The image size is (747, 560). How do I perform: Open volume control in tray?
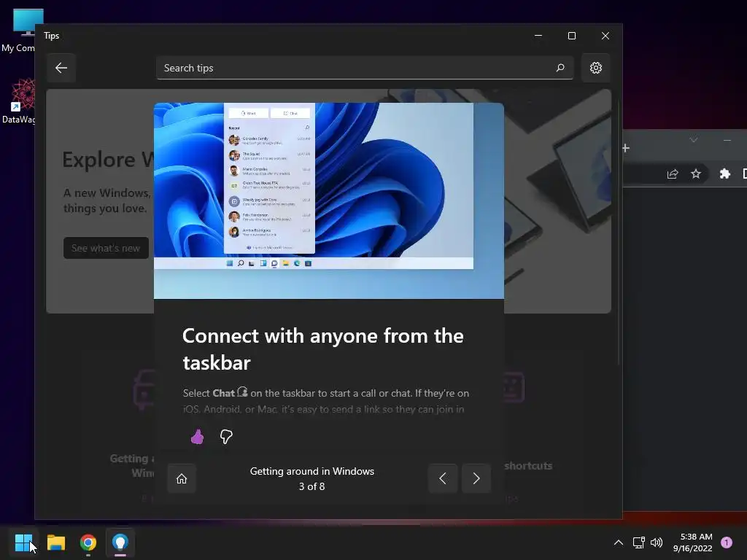click(x=657, y=542)
